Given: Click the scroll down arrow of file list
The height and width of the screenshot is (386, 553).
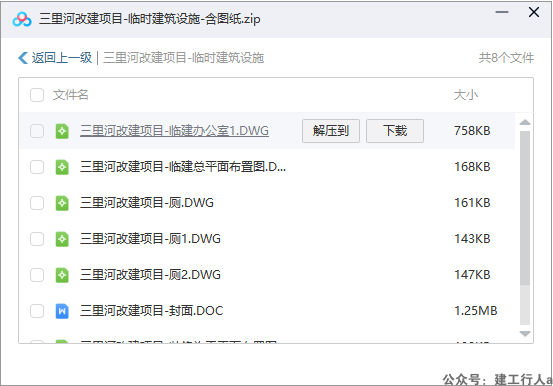Looking at the screenshot, I should point(525,333).
